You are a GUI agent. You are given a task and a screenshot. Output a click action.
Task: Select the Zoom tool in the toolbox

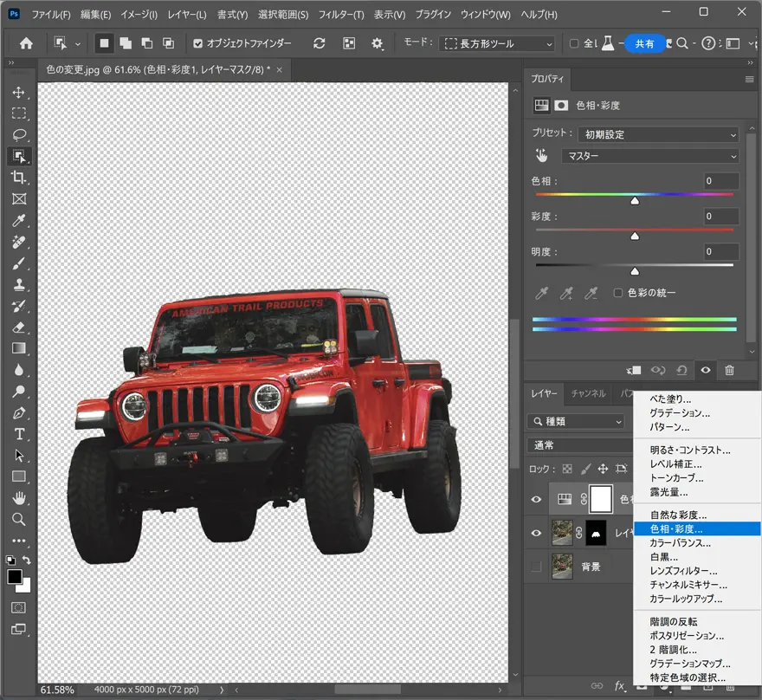tap(19, 519)
